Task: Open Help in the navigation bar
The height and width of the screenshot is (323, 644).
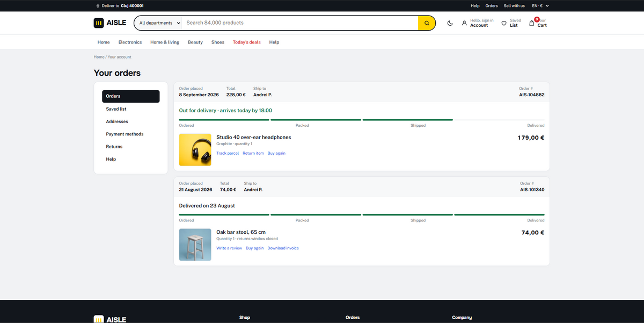Action: point(274,42)
